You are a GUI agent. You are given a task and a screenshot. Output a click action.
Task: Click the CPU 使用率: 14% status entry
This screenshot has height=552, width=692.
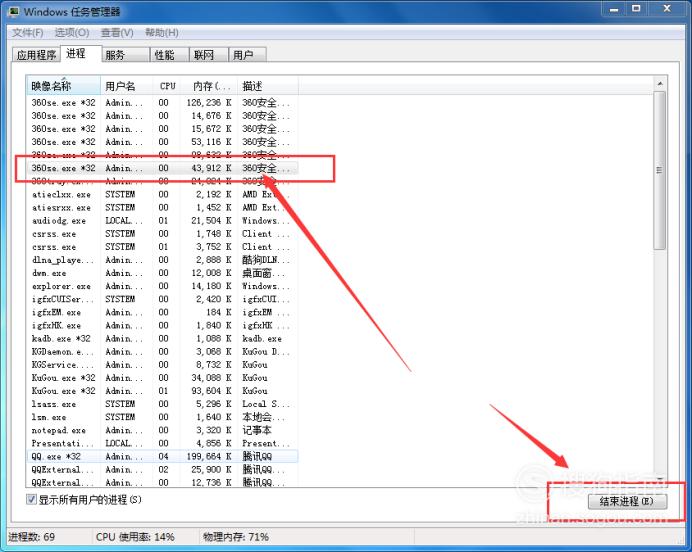coord(135,537)
